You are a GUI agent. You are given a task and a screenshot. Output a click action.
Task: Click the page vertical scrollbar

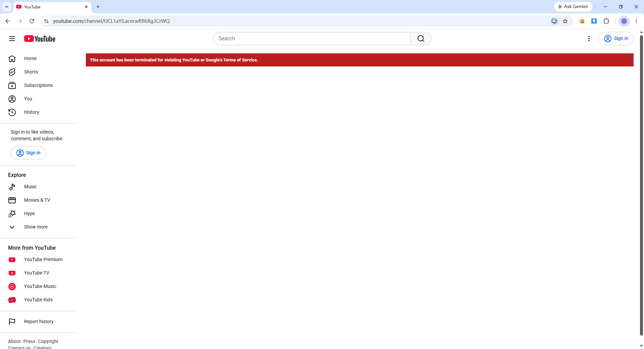(641, 185)
